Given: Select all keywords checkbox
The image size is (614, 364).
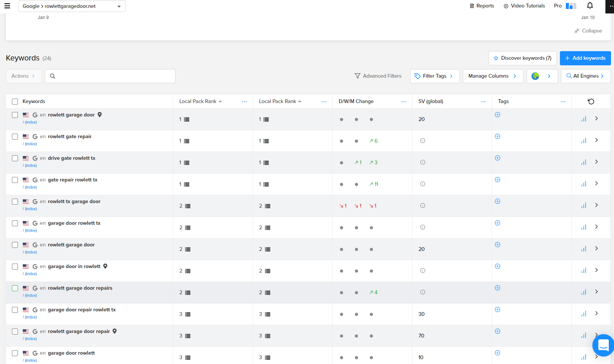Looking at the screenshot, I should coord(15,102).
